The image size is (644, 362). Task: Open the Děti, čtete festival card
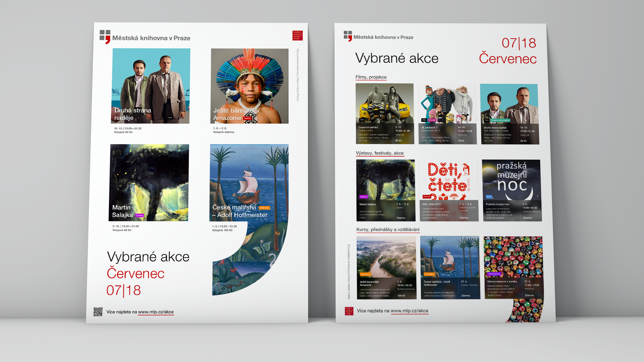coord(448,190)
